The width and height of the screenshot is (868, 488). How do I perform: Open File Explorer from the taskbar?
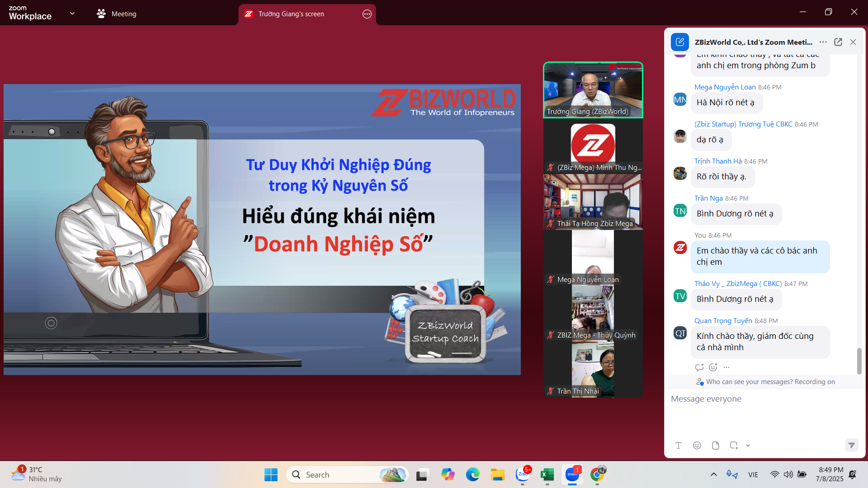point(497,474)
